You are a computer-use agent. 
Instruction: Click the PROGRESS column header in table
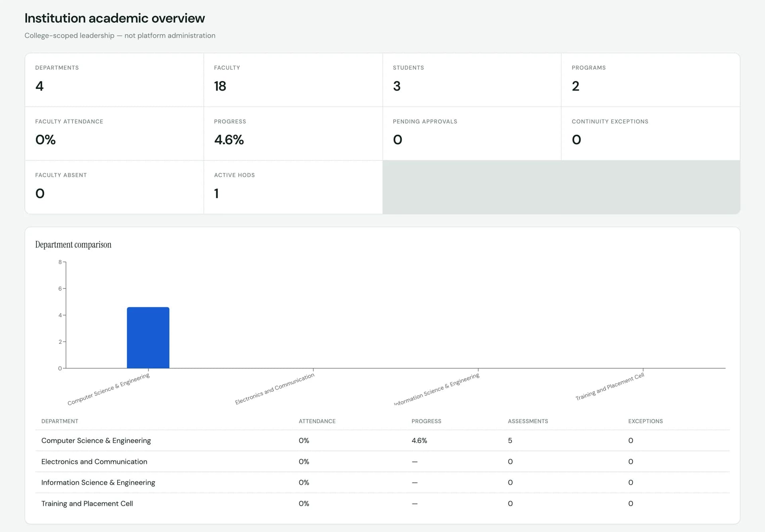point(426,421)
